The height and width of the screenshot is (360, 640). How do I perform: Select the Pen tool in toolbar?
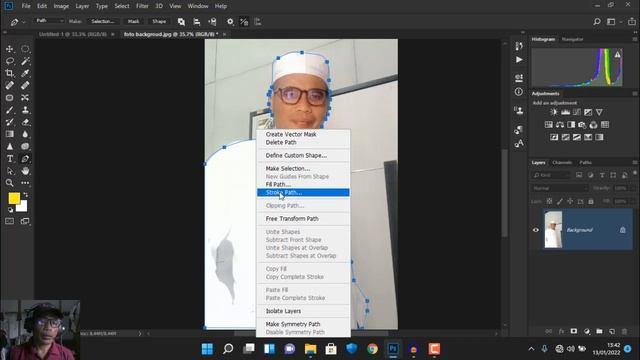[x=25, y=159]
